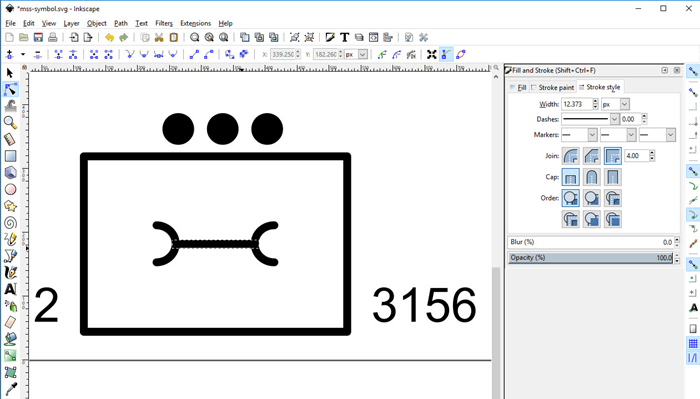Click the Save document icon

pos(38,37)
